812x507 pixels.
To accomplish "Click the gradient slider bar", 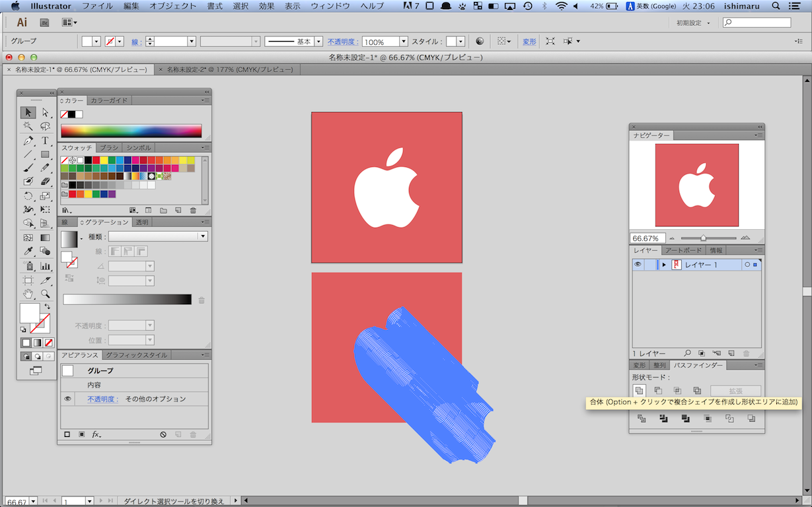I will click(127, 300).
